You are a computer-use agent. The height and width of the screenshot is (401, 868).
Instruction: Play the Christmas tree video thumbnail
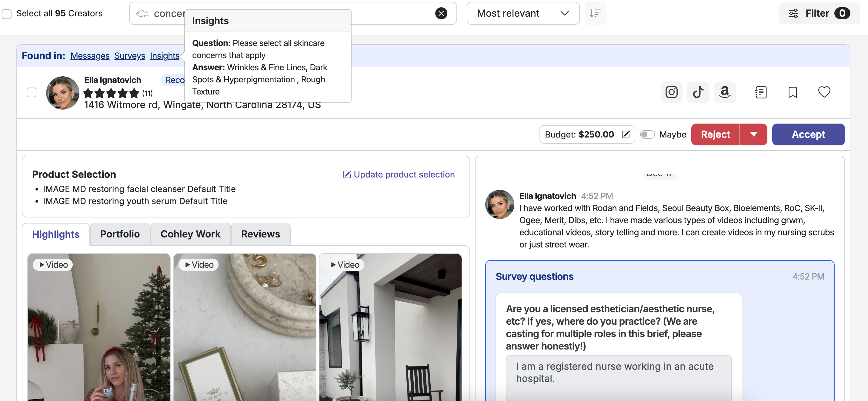point(99,326)
